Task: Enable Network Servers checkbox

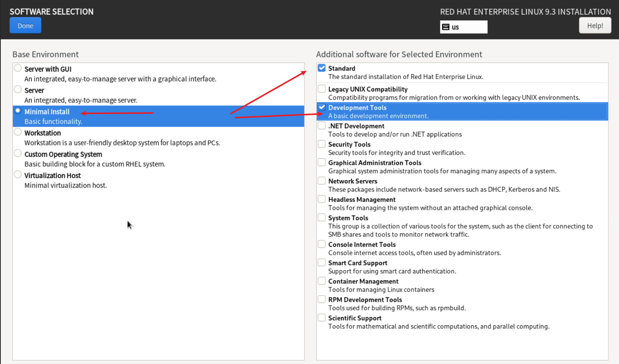Action: [321, 181]
